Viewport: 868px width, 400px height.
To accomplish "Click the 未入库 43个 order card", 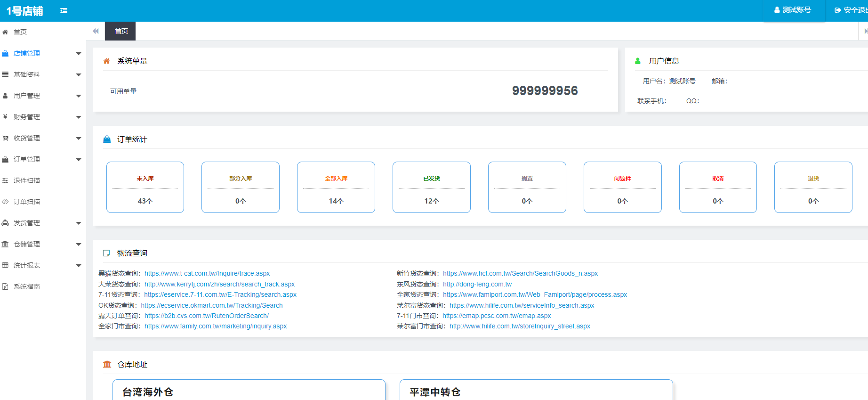I will point(145,188).
